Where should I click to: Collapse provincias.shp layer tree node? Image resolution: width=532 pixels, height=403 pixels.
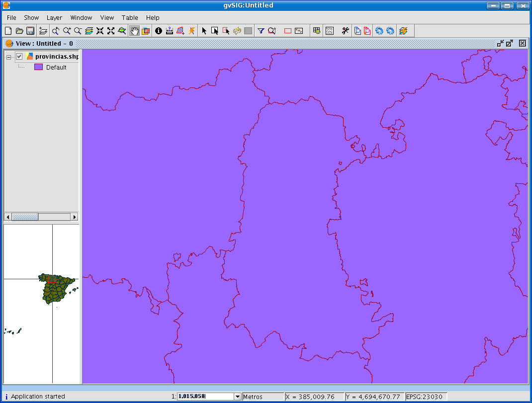pos(9,57)
